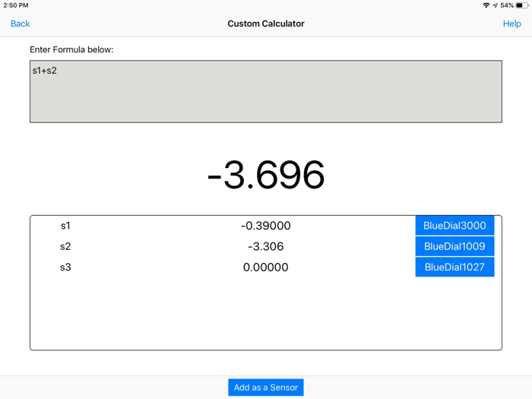Select the BlueDial3000 sensor button
The height and width of the screenshot is (399, 532).
[454, 225]
